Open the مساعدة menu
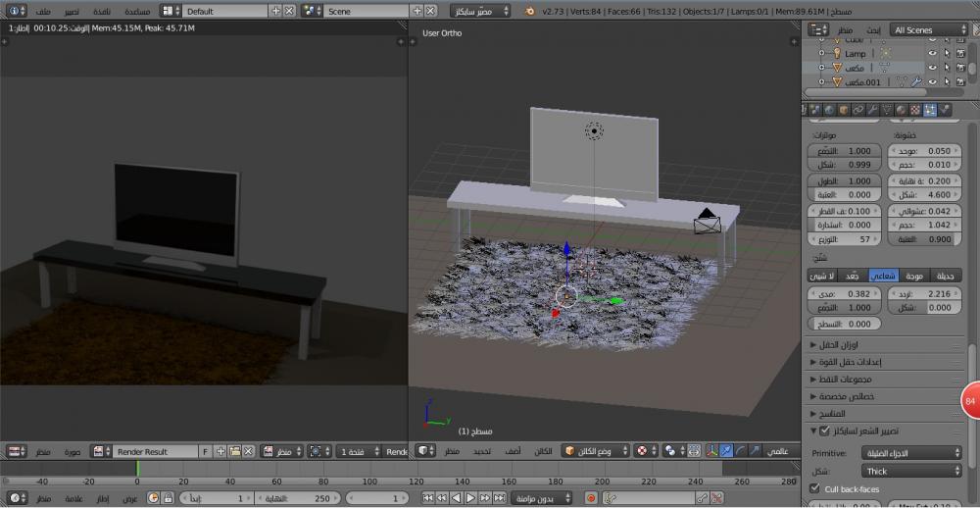The width and height of the screenshot is (980, 508). (x=136, y=10)
